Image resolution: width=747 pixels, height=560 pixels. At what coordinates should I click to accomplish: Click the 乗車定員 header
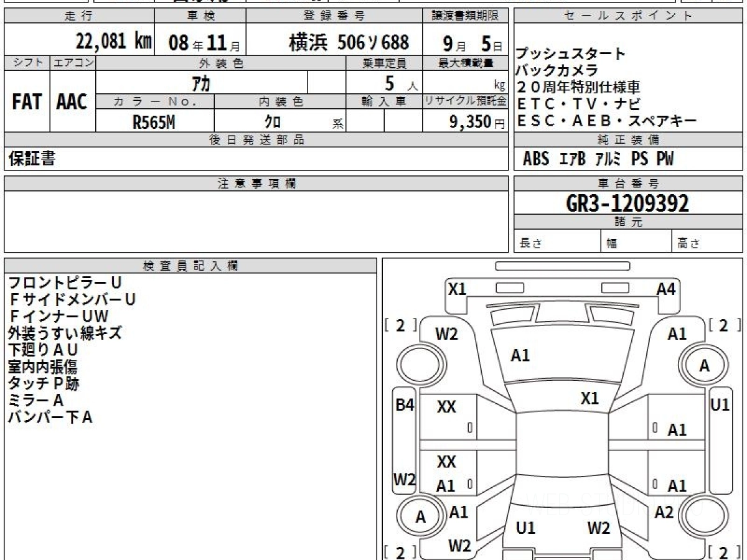[x=384, y=63]
